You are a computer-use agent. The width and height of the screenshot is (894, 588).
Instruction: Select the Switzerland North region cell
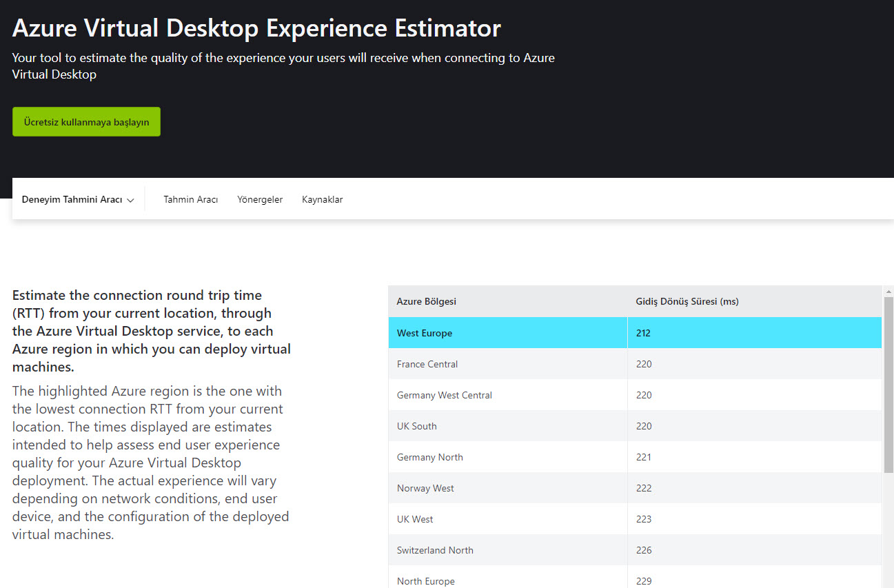tap(435, 550)
